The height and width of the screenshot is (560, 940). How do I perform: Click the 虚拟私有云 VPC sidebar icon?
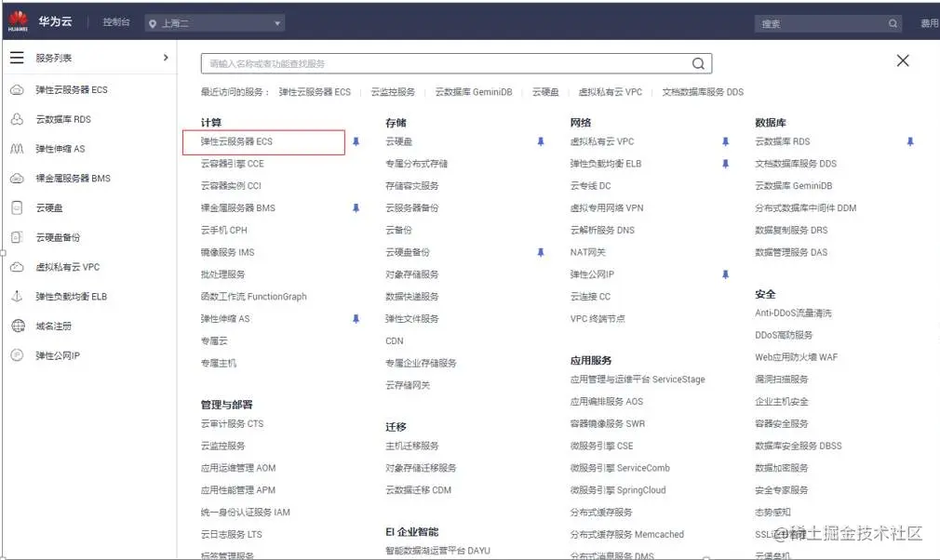[x=18, y=267]
